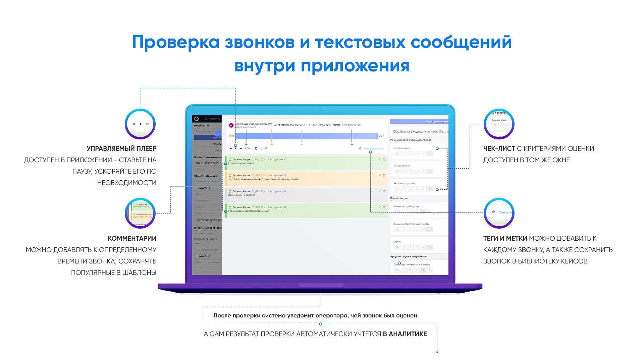The image size is (644, 362).
Task: Click the Сбросить filters button
Action: coord(208,144)
